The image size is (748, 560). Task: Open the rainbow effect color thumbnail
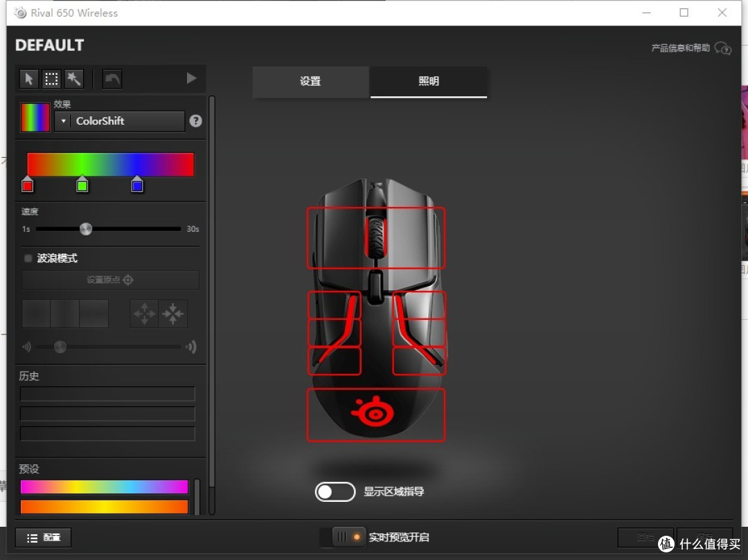[35, 117]
